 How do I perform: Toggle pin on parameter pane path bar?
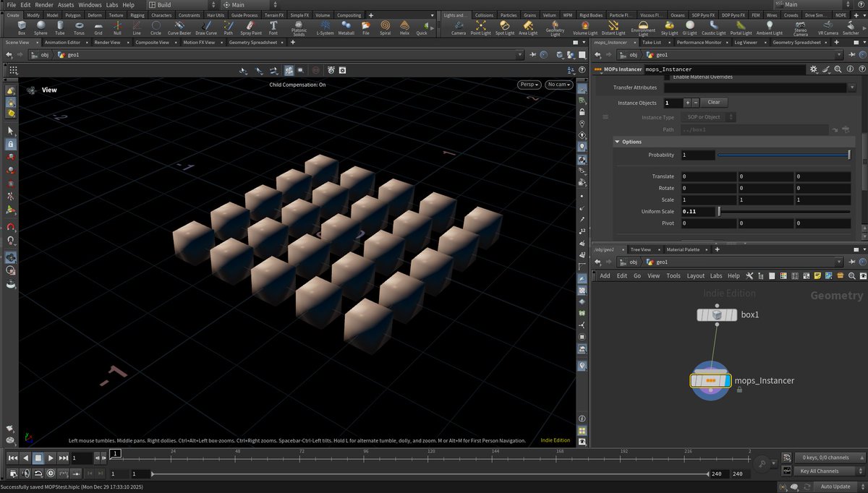[851, 55]
